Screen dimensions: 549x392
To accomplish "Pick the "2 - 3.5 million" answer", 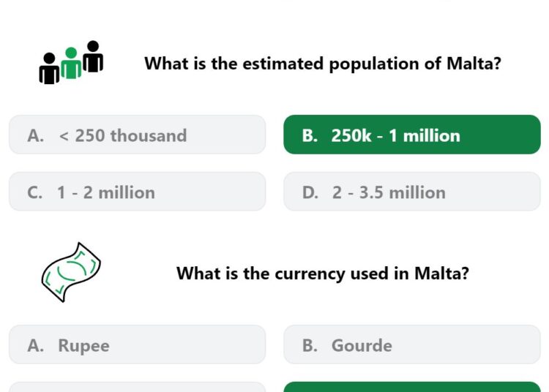I will coord(412,192).
